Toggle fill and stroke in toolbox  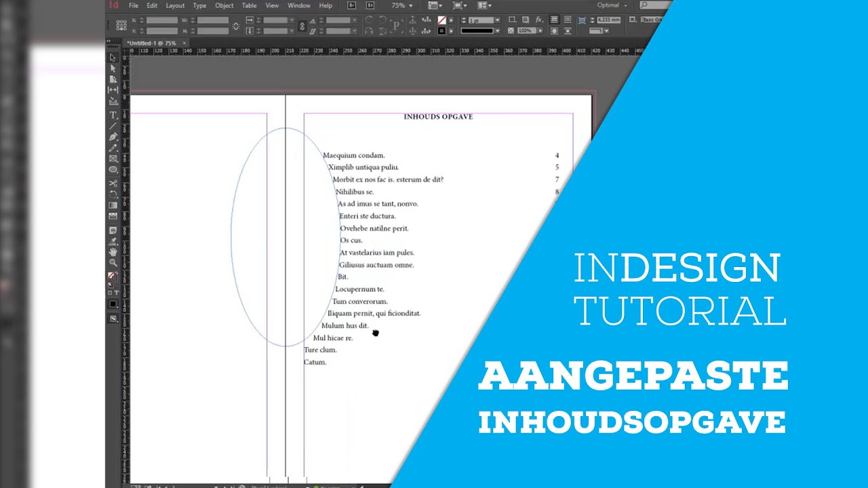click(112, 277)
